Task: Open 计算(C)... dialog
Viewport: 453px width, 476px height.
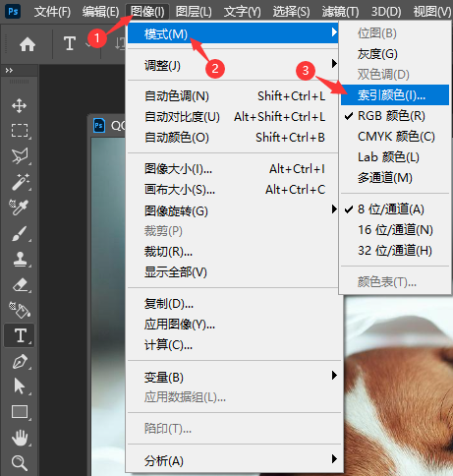Action: pyautogui.click(x=233, y=345)
